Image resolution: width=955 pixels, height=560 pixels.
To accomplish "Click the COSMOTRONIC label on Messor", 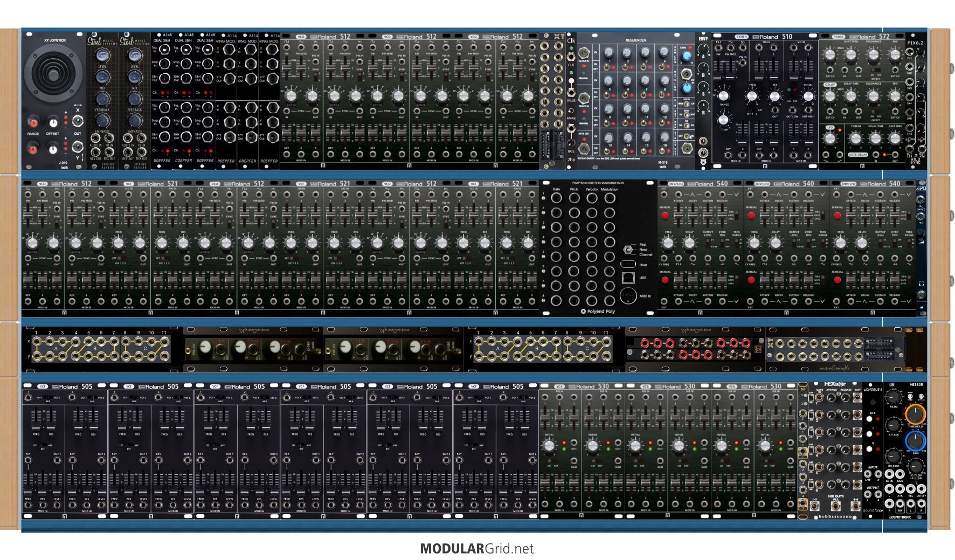I will pos(901,517).
